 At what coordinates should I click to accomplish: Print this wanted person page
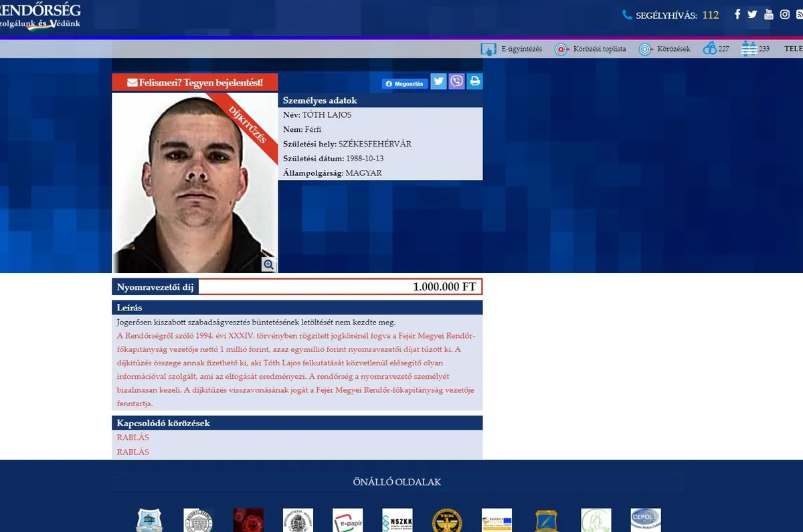coord(474,82)
